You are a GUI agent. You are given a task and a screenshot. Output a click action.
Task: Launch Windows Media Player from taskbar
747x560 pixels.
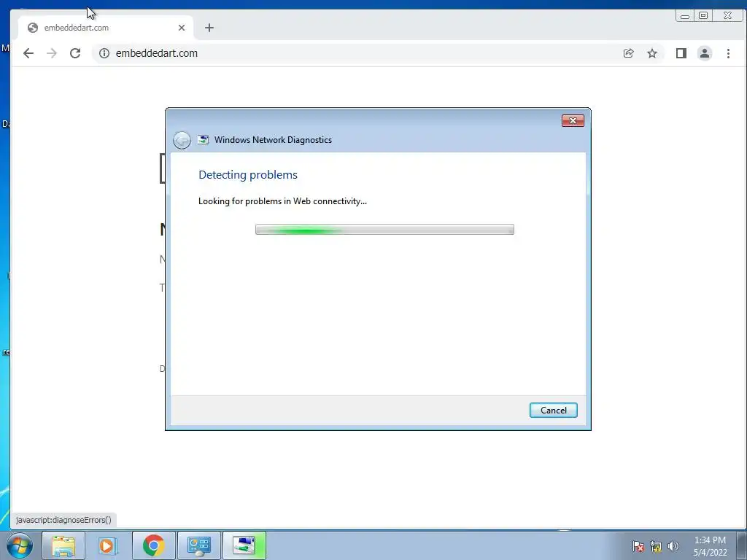(x=108, y=545)
